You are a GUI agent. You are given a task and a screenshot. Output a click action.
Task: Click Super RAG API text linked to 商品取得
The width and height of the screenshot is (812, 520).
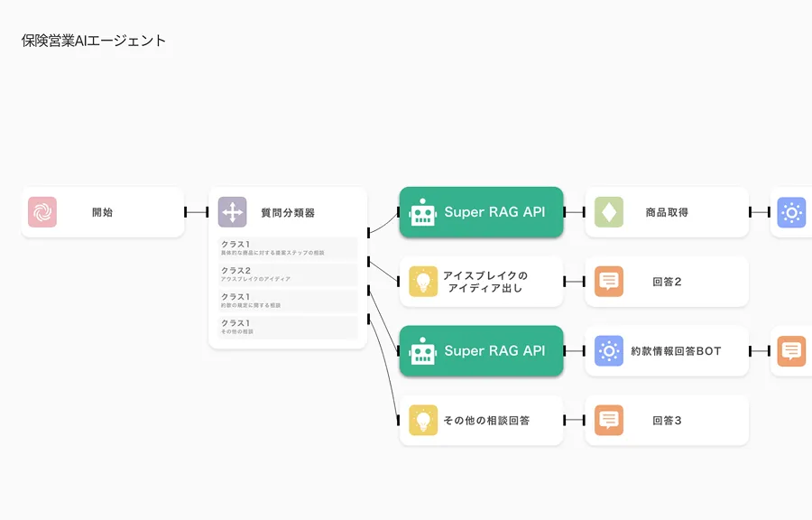click(494, 212)
